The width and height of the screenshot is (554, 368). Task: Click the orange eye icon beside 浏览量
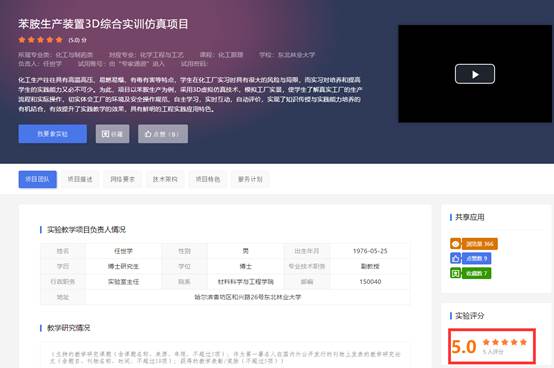pyautogui.click(x=455, y=244)
